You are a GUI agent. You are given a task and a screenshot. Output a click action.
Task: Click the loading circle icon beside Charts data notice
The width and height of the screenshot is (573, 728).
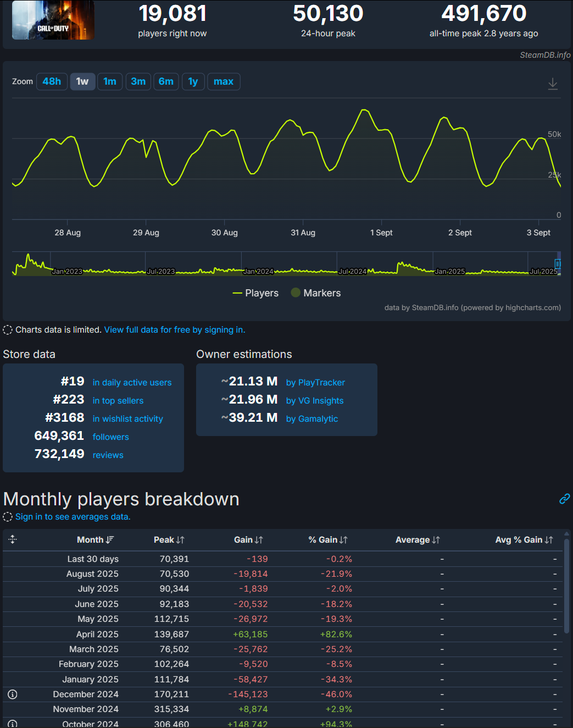pyautogui.click(x=8, y=330)
